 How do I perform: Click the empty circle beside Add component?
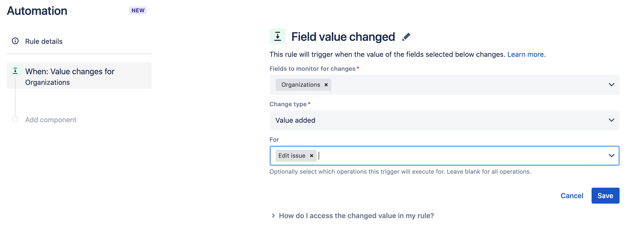(15, 119)
